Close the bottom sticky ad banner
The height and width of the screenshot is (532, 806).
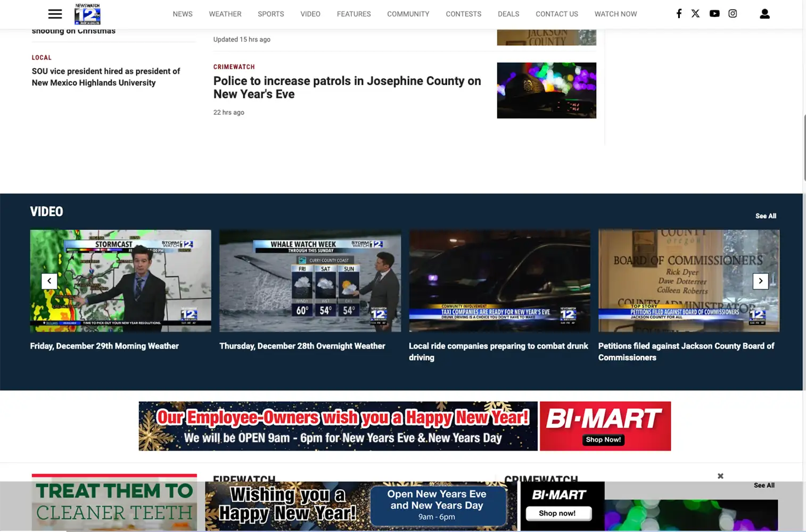pos(720,476)
